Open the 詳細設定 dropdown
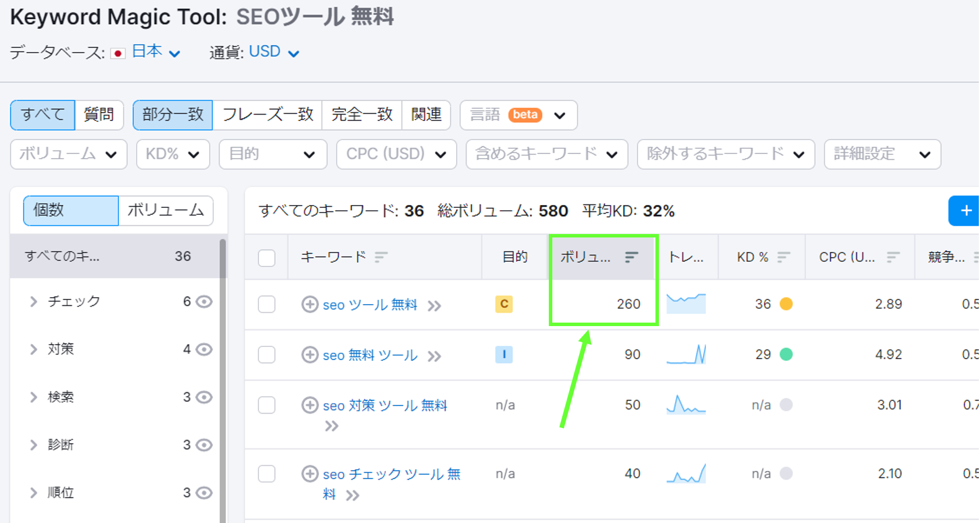Image resolution: width=980 pixels, height=523 pixels. tap(882, 154)
